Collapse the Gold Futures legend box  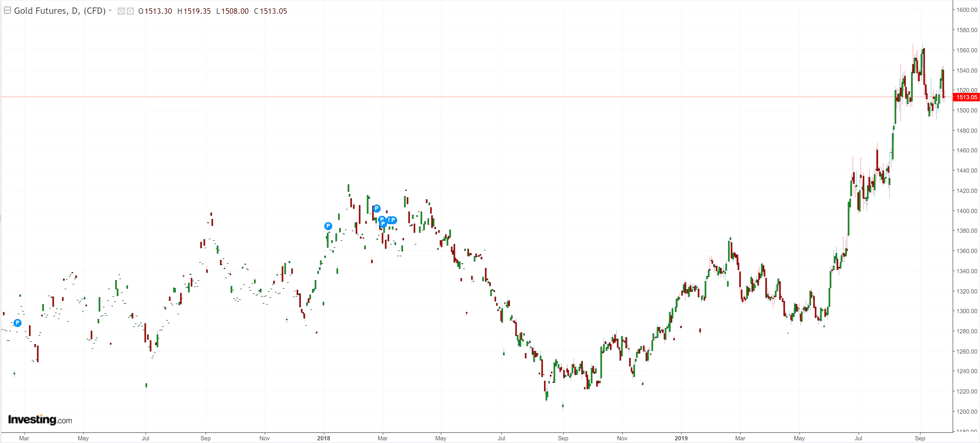7,10
